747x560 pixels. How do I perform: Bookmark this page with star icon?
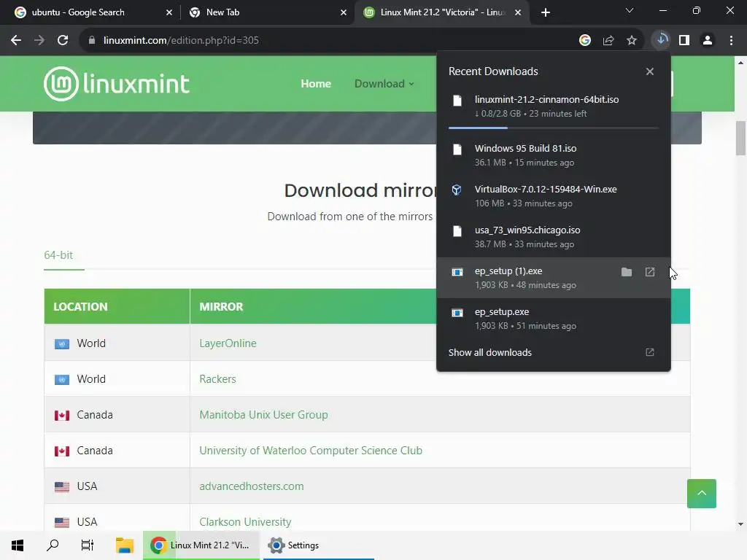(632, 41)
